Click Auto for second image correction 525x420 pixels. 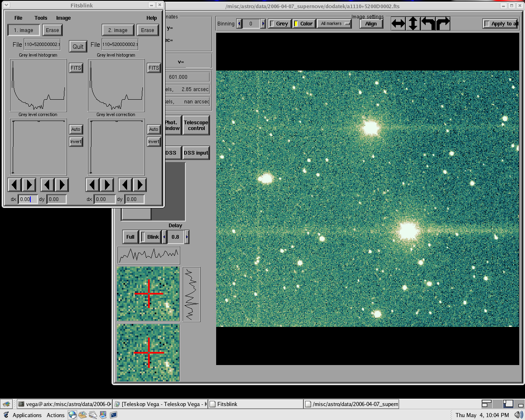coord(154,129)
